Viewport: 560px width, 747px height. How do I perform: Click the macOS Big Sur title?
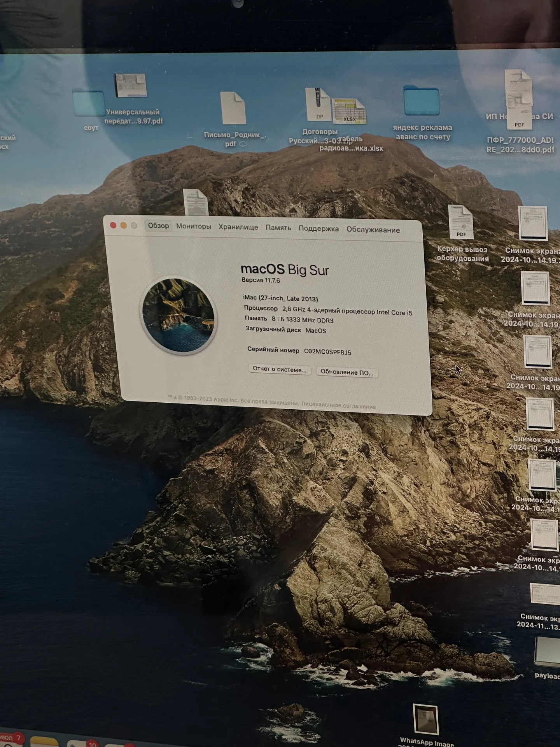click(x=285, y=269)
